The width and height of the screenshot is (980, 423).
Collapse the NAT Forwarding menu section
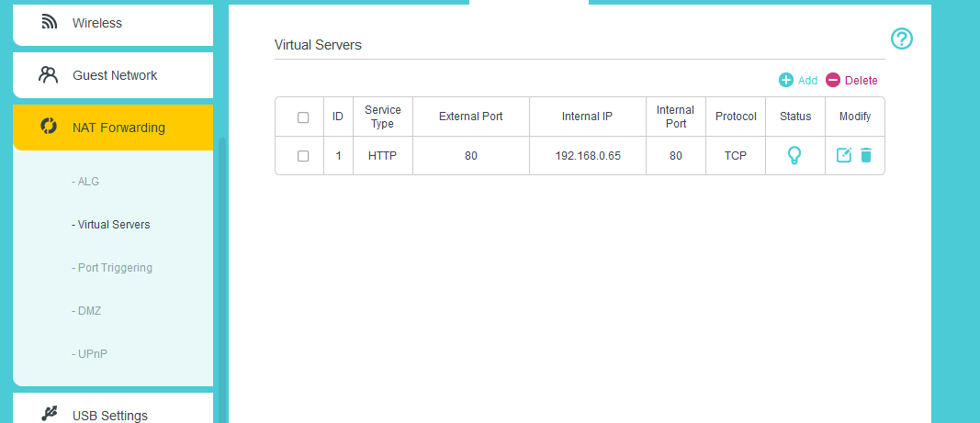[x=118, y=128]
